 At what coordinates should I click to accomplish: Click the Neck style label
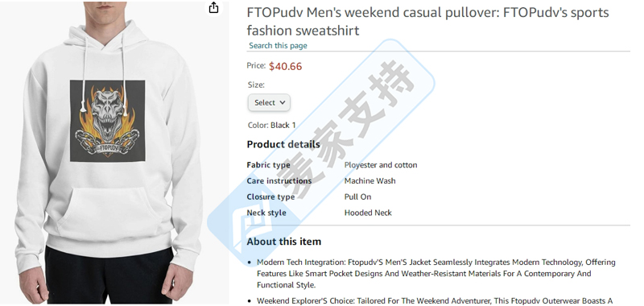[266, 213]
